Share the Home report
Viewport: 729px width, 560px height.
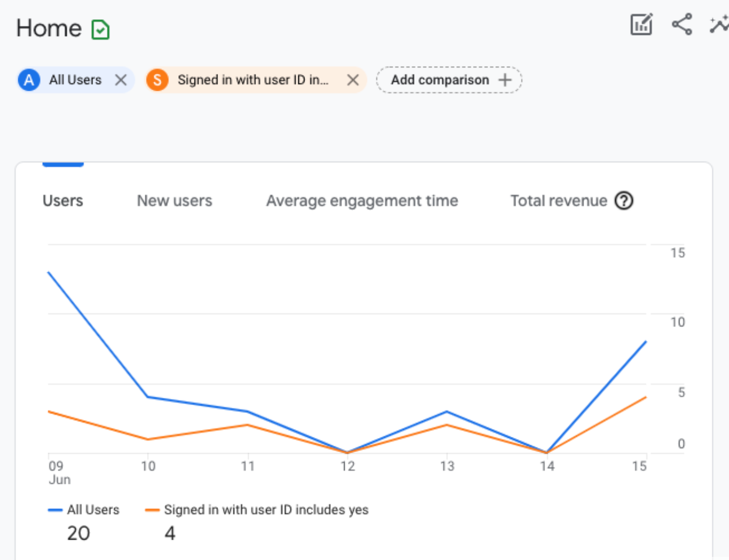click(x=682, y=24)
